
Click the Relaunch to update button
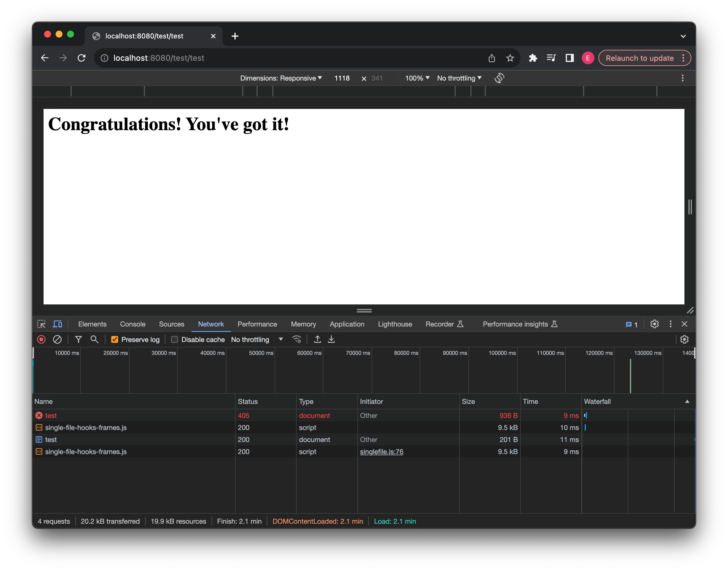pyautogui.click(x=639, y=58)
